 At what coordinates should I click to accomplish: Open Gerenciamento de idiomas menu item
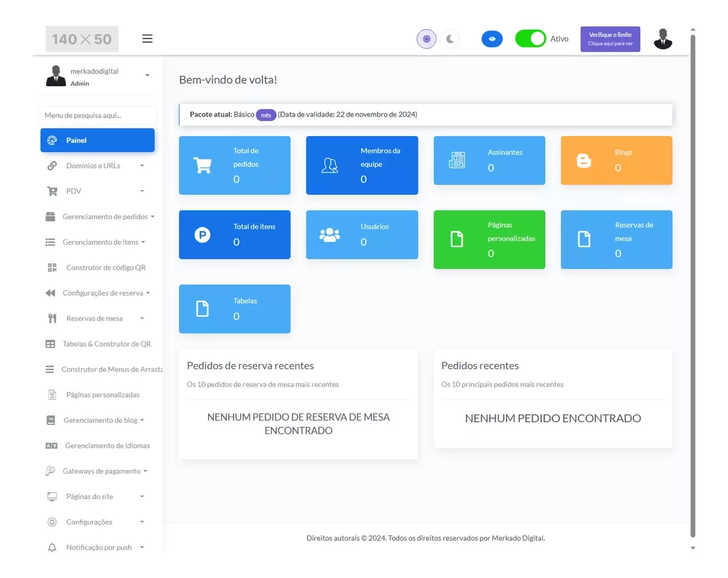107,446
